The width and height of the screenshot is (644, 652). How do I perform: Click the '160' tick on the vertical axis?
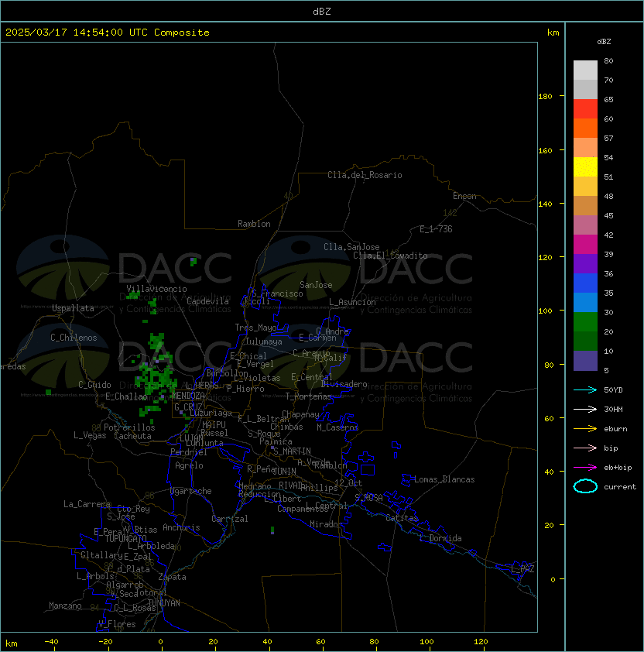pyautogui.click(x=545, y=150)
